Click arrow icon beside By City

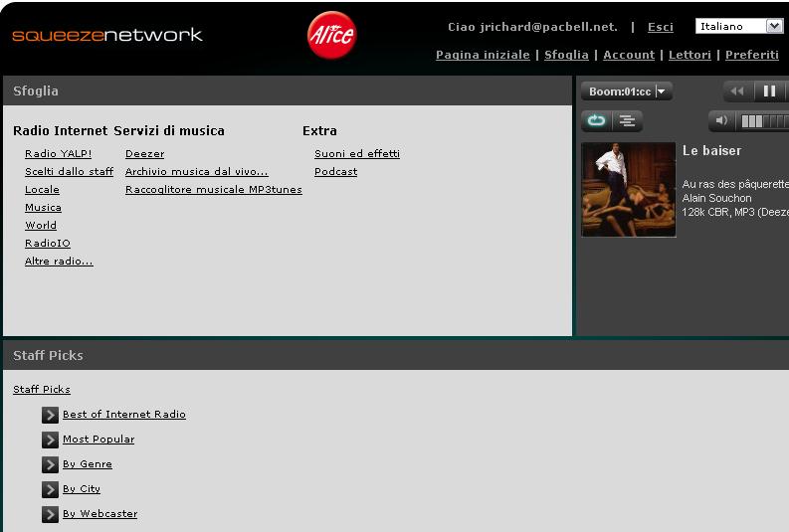click(x=50, y=489)
